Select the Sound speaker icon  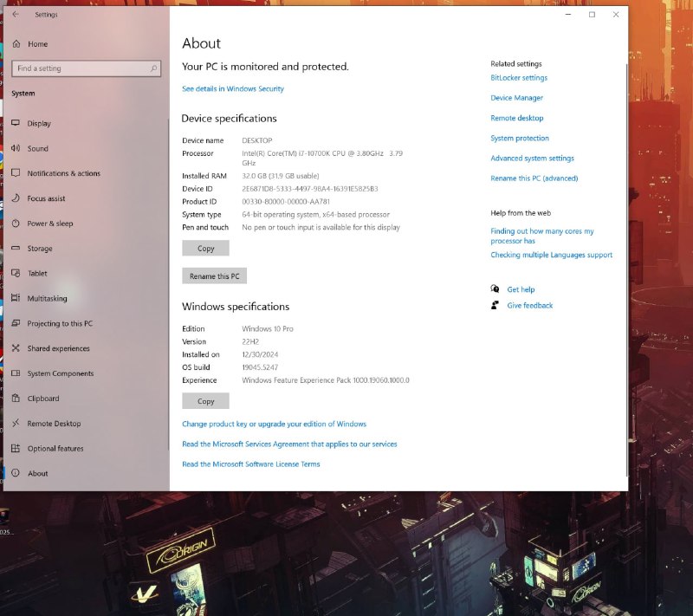(x=16, y=148)
